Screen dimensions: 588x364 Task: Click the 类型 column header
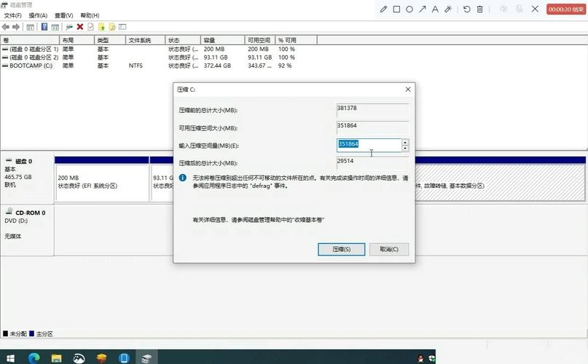pyautogui.click(x=110, y=40)
